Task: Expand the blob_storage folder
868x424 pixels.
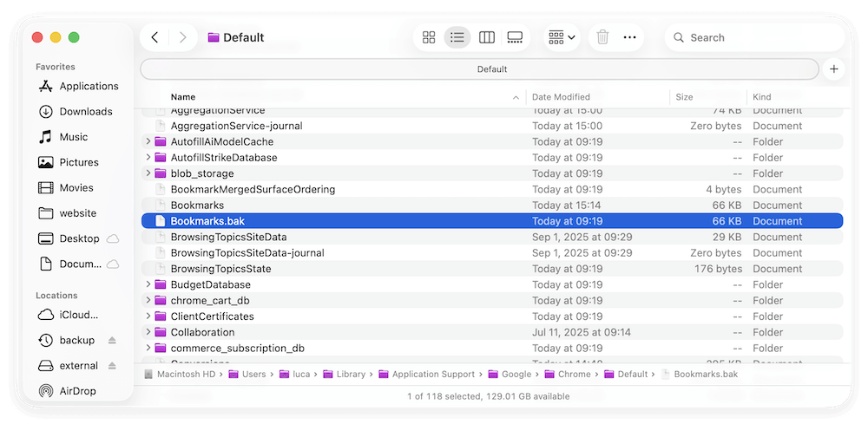Action: tap(148, 173)
